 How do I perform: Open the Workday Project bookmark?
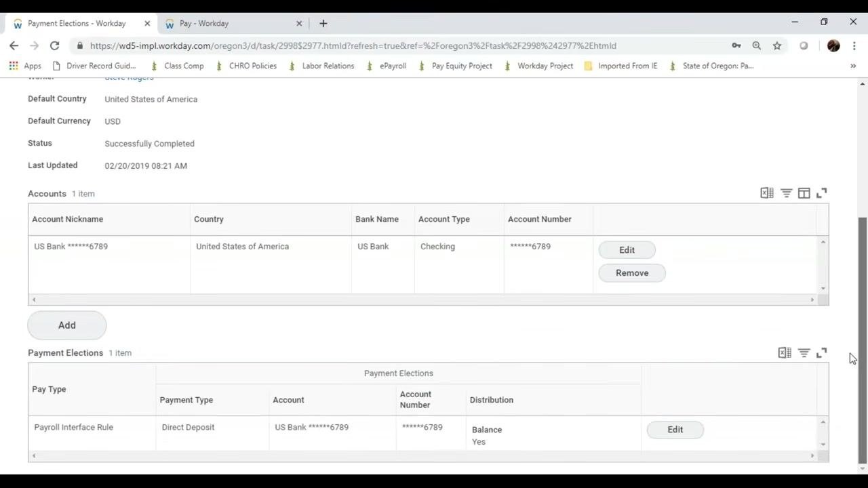tap(538, 66)
